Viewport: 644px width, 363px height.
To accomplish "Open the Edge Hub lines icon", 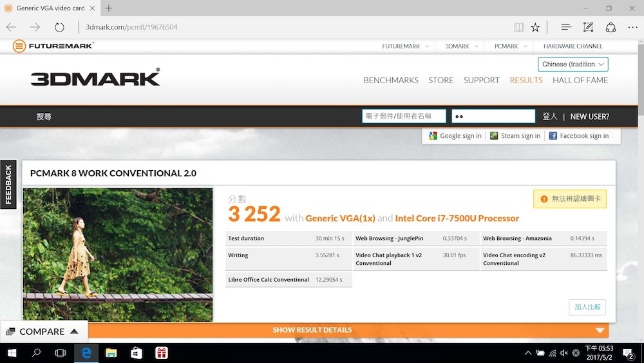I will coord(566,27).
